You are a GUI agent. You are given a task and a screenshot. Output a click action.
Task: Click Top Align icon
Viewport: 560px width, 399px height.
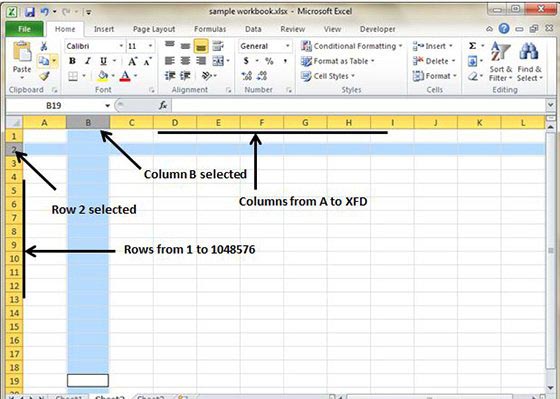point(170,45)
